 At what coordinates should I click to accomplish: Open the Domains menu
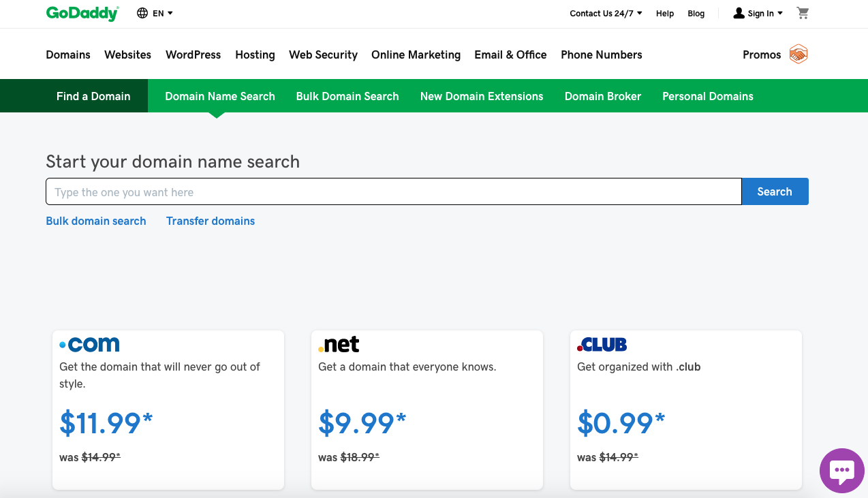click(68, 55)
